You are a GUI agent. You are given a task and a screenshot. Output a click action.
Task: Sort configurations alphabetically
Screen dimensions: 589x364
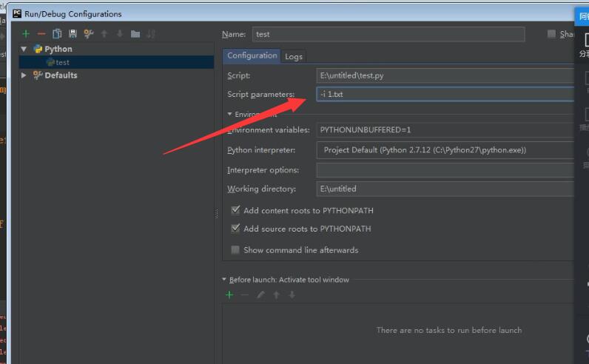pyautogui.click(x=151, y=34)
